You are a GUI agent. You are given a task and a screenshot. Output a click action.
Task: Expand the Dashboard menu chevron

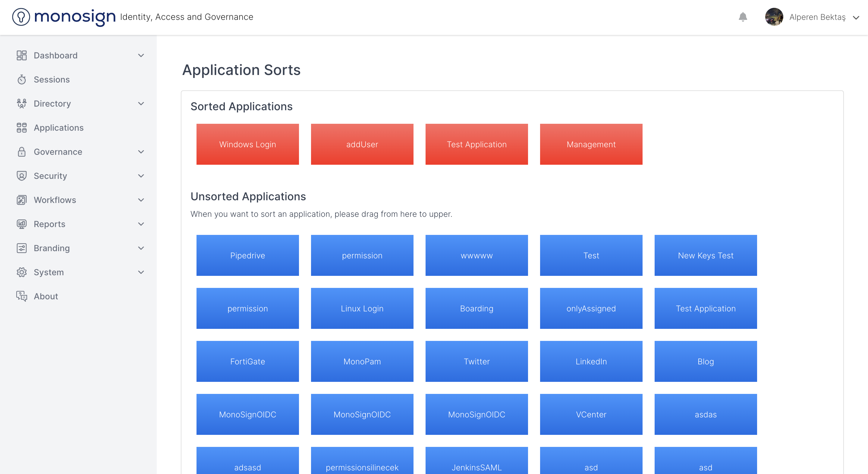pyautogui.click(x=141, y=55)
